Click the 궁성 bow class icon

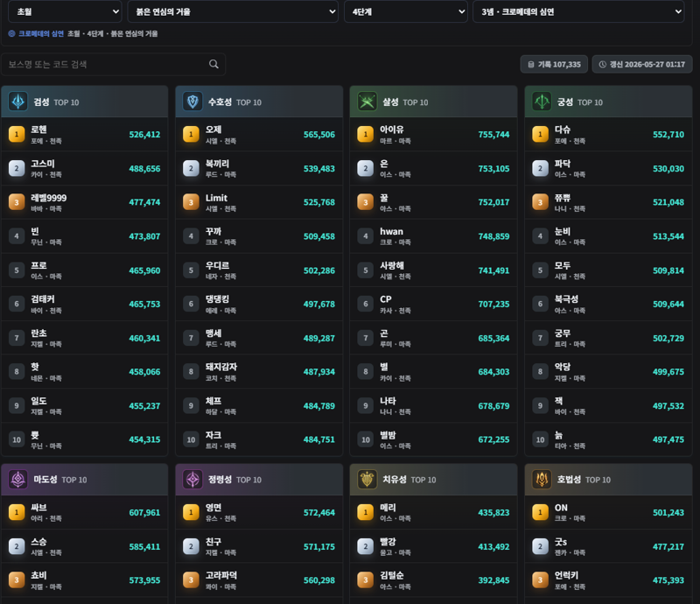tap(542, 102)
